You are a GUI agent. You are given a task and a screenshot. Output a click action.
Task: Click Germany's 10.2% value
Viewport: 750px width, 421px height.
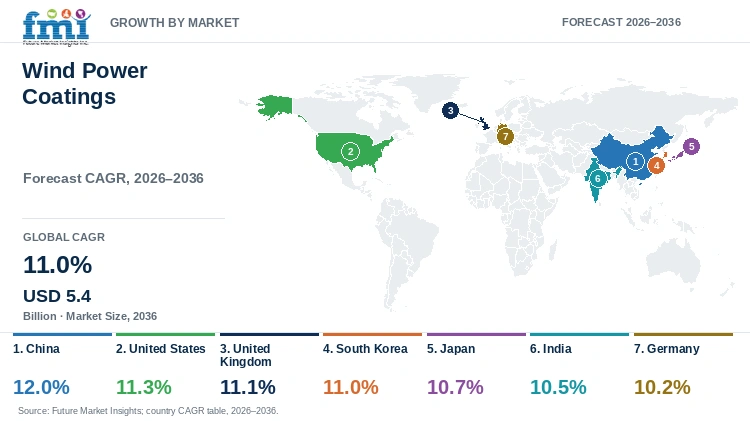662,387
